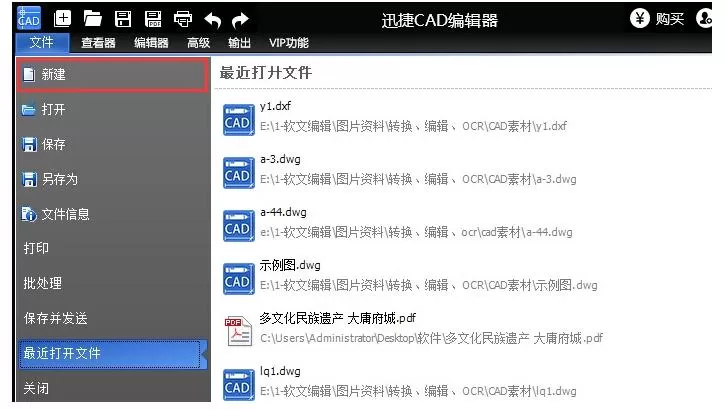Image resolution: width=726 pixels, height=410 pixels.
Task: Open the PDF icon for 多文化民族遗产 大庸府城.pdf
Action: [x=239, y=331]
